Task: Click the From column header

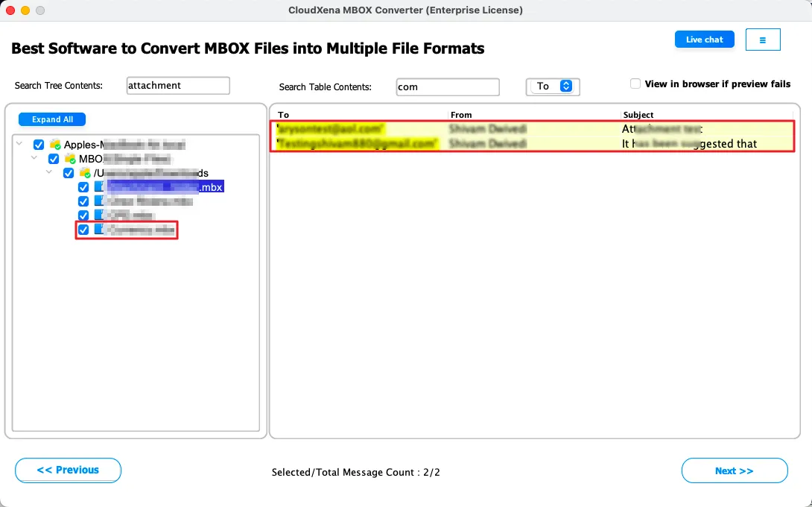Action: 461,115
